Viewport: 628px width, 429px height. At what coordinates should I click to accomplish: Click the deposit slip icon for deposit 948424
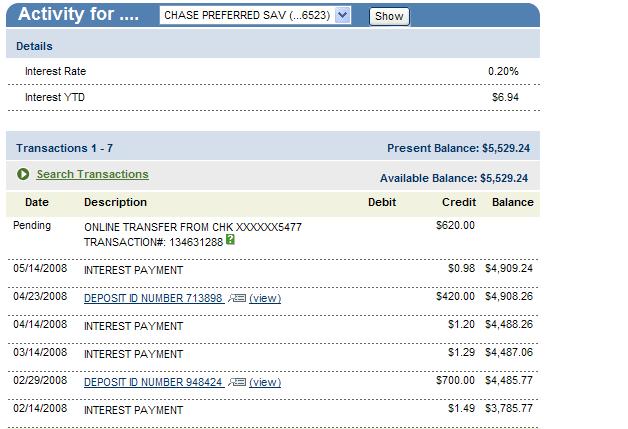pos(236,382)
